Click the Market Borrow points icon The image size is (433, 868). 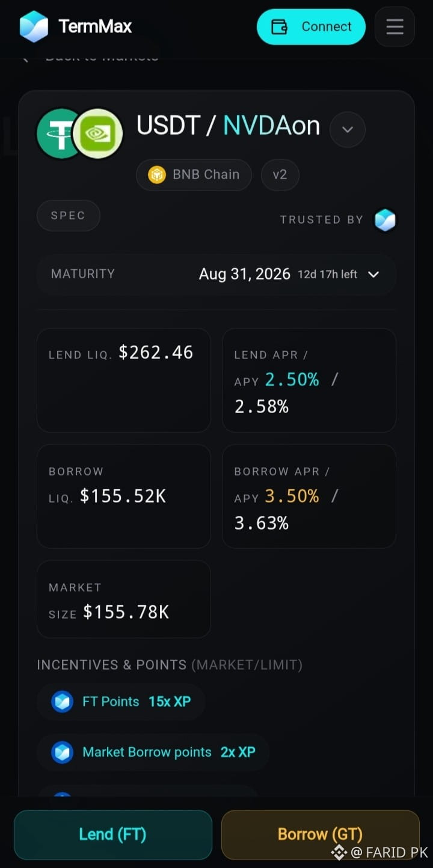[x=62, y=752]
